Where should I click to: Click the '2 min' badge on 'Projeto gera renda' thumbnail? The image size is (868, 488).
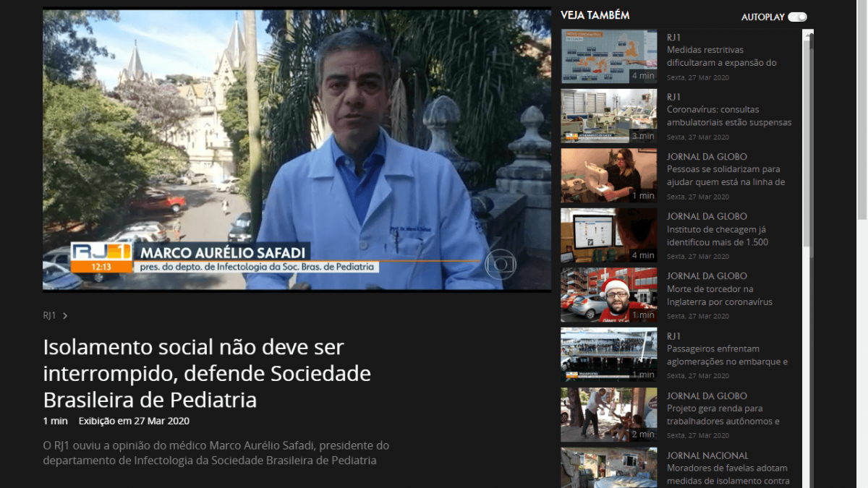tap(642, 435)
